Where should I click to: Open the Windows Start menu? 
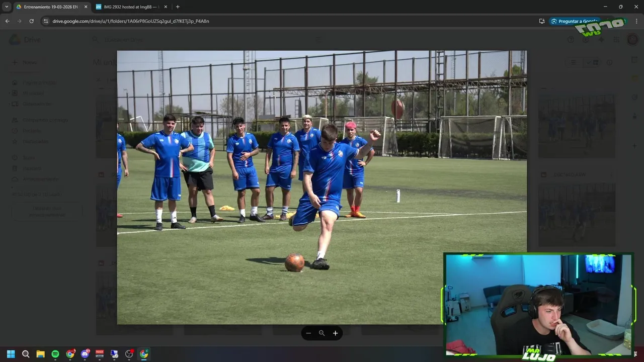[11, 354]
